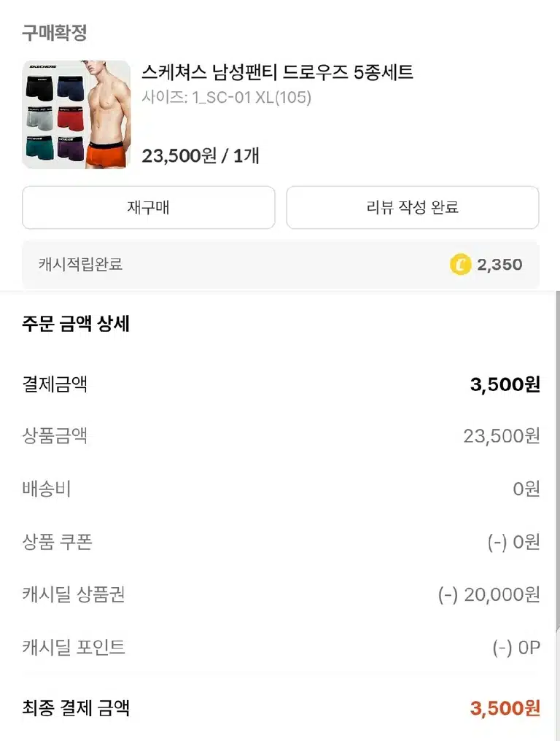Open the Skechers underwear product thumbnail
The image size is (560, 741).
(x=76, y=115)
